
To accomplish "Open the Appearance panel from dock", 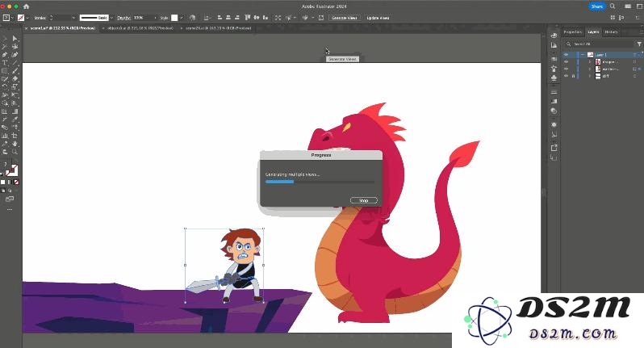I will point(554,124).
